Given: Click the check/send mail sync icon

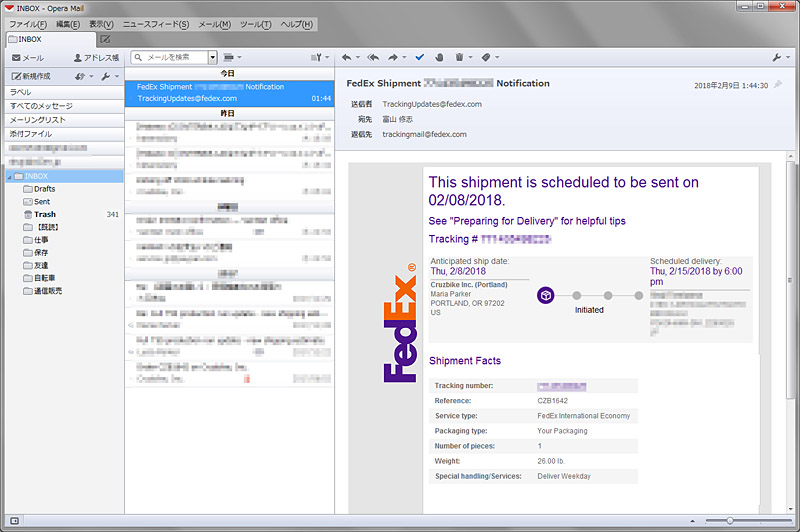Looking at the screenshot, I should 80,76.
